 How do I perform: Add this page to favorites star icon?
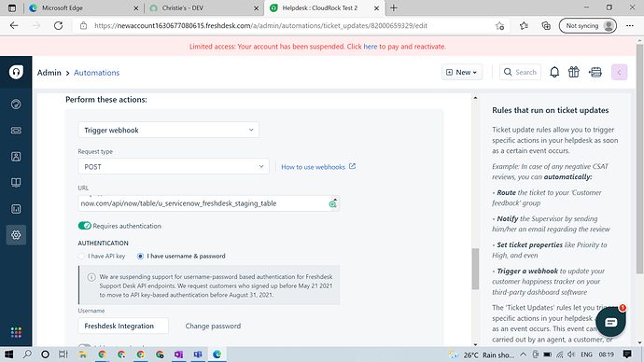pos(500,26)
